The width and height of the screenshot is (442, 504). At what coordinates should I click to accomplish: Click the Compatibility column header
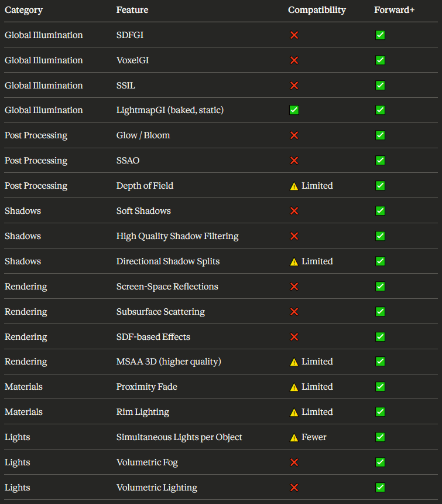[x=317, y=10]
